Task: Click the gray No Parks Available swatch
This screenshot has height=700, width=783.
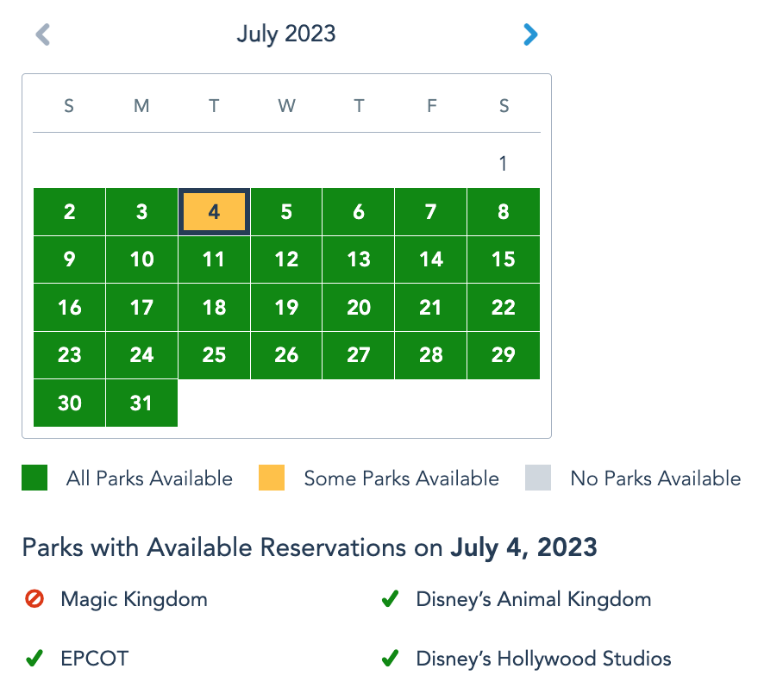Action: (x=537, y=478)
